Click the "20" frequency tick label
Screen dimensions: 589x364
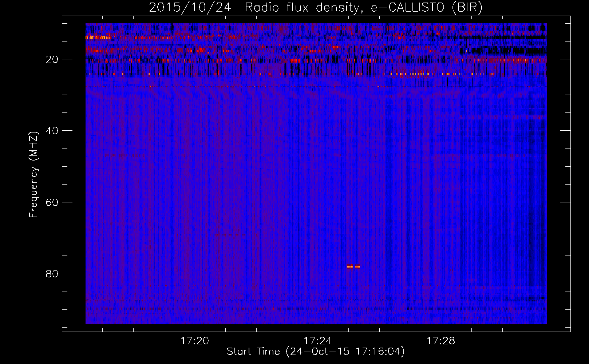pyautogui.click(x=52, y=59)
